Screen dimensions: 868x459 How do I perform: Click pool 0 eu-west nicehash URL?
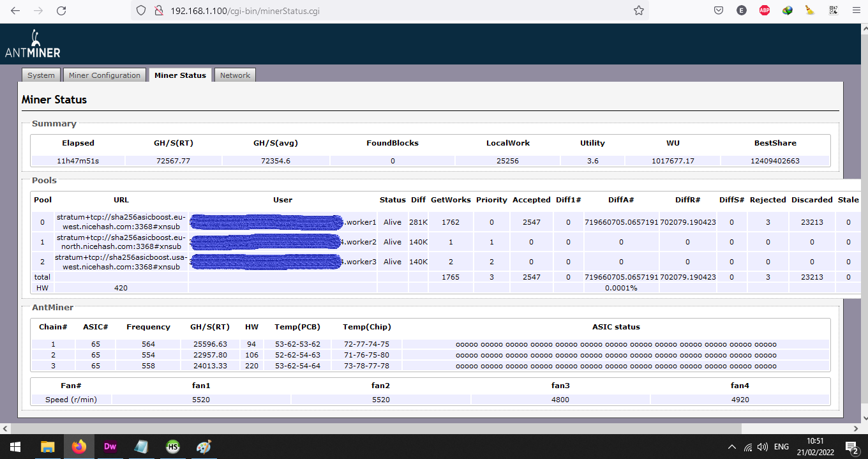121,222
